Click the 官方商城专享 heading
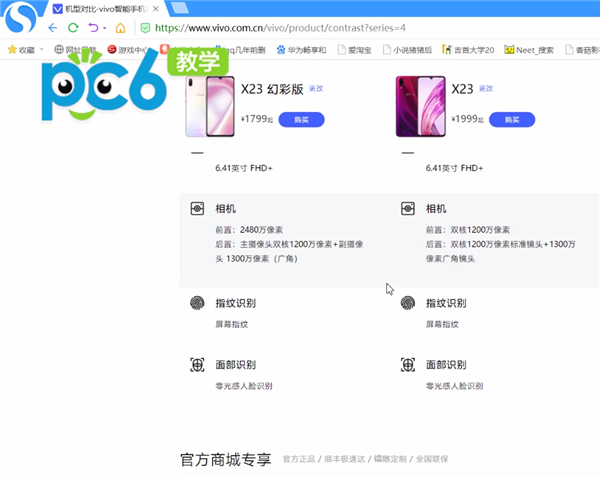 tap(226, 459)
